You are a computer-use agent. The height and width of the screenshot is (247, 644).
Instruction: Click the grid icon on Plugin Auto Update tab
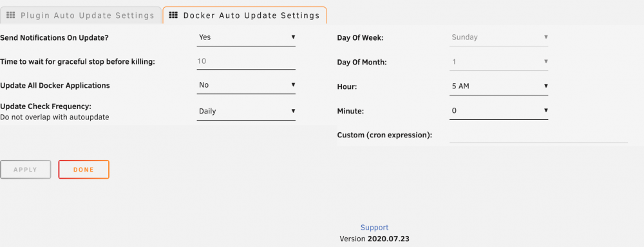pyautogui.click(x=11, y=15)
